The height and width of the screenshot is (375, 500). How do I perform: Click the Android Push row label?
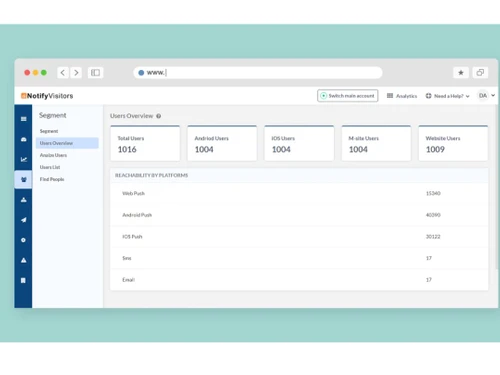[x=137, y=215]
